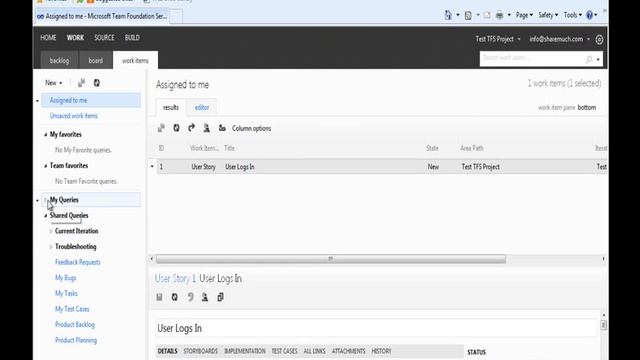Open the My Bugs query
Screen dimensions: 640x360
65,278
